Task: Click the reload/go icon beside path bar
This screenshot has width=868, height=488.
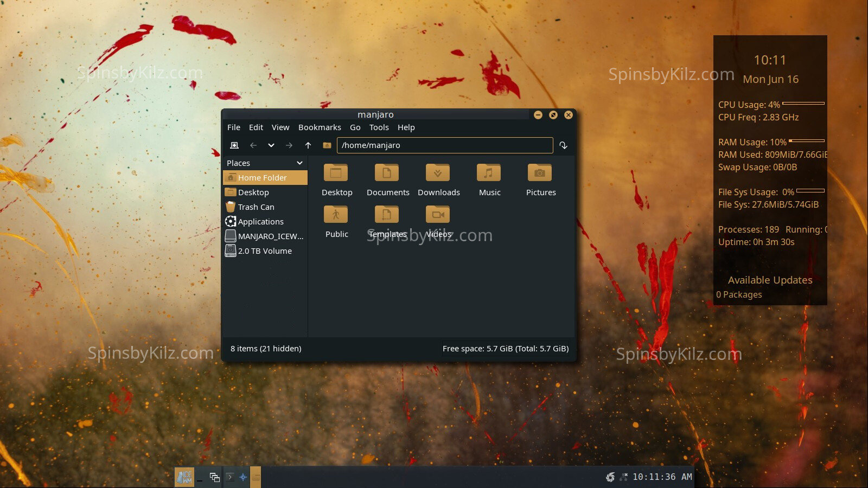Action: pos(564,145)
